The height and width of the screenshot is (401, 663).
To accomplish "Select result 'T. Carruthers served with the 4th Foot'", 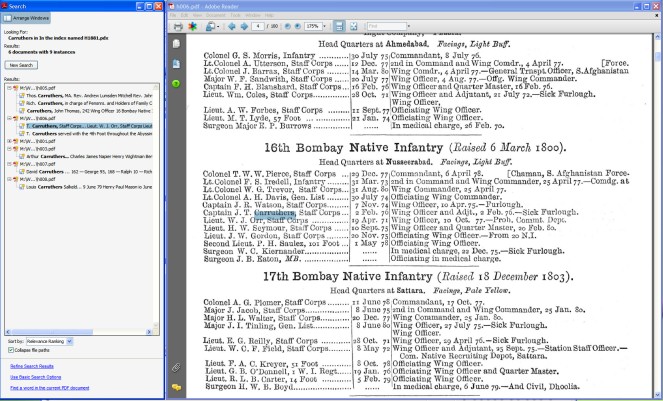I will point(89,134).
